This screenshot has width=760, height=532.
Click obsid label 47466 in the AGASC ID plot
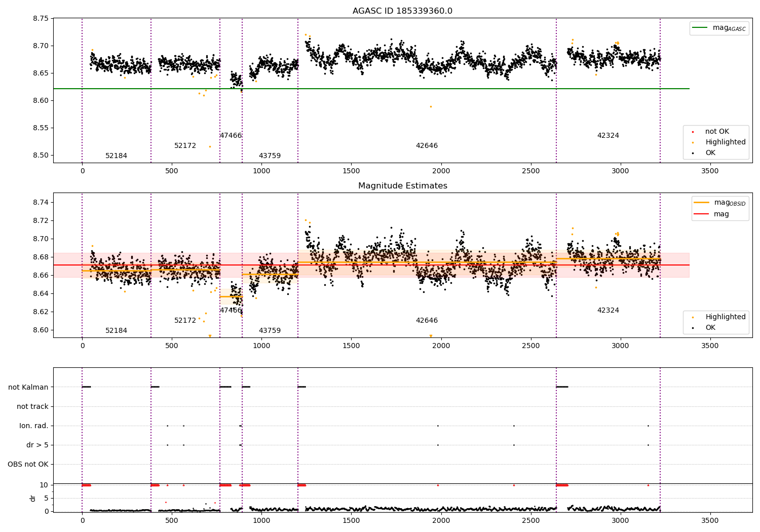[x=231, y=136]
